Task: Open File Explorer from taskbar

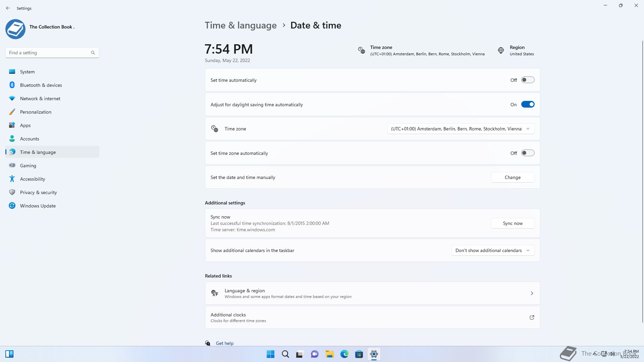Action: (329, 354)
